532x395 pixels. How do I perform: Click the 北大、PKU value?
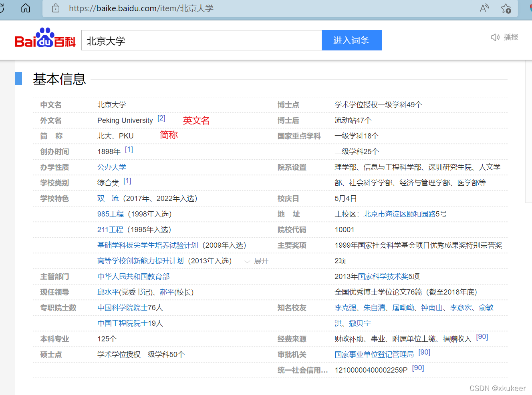click(115, 136)
